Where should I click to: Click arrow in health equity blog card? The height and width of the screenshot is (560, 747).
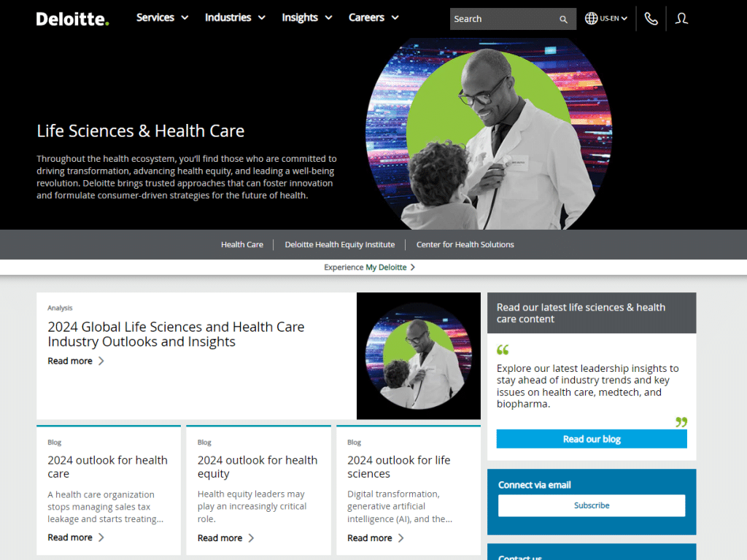tap(251, 538)
